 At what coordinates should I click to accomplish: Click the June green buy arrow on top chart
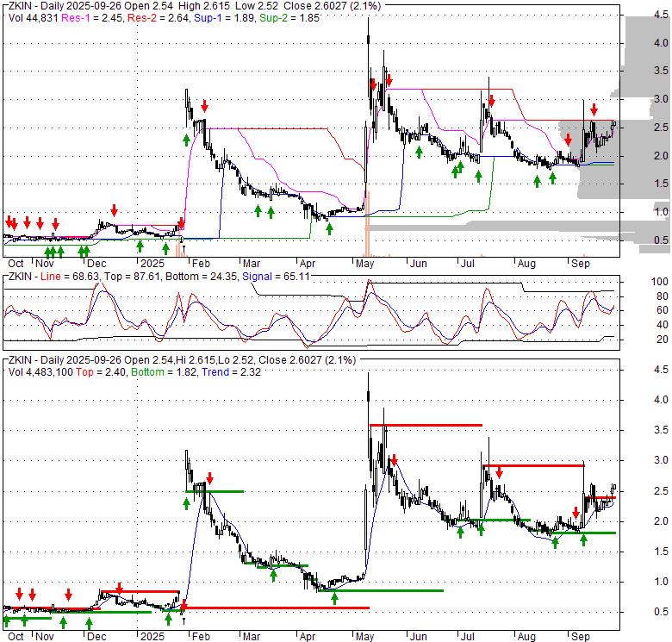tap(420, 152)
